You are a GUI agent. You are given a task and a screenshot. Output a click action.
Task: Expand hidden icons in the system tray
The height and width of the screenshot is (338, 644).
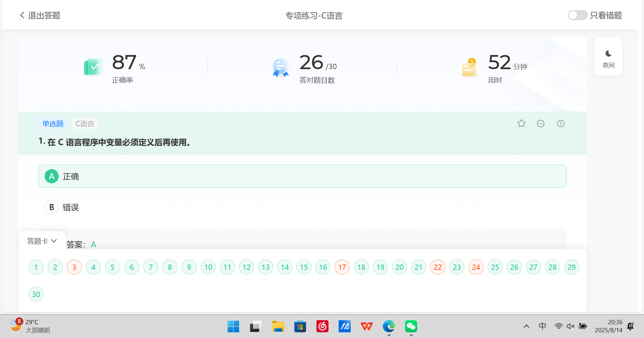click(x=526, y=326)
